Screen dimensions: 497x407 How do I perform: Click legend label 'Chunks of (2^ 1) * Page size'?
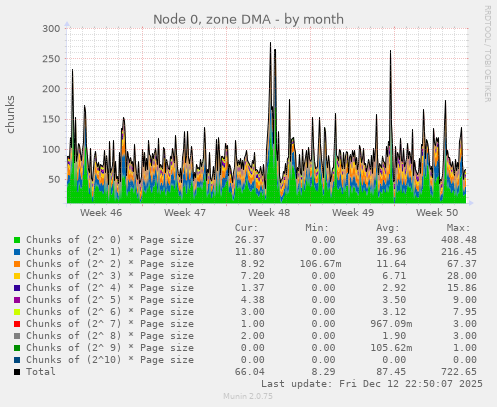(110, 252)
